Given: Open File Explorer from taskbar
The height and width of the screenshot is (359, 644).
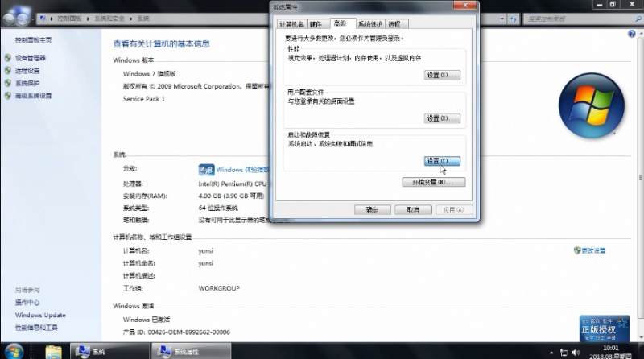Looking at the screenshot, I should [53, 352].
